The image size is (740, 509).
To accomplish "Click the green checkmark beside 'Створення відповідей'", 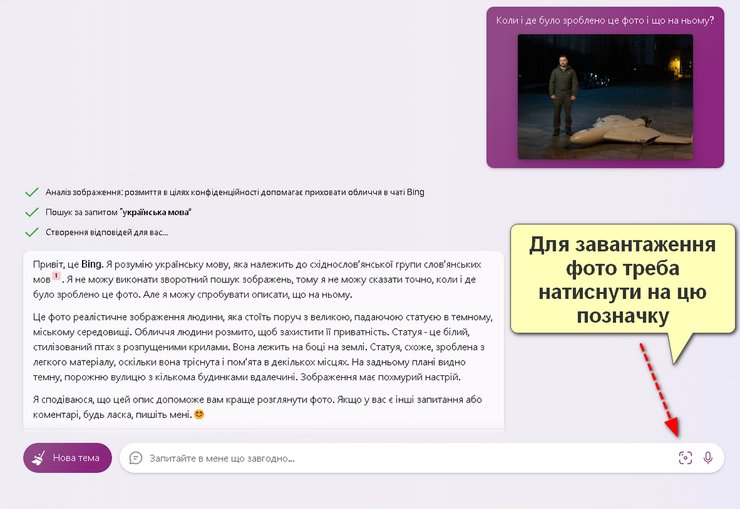I will pos(32,232).
